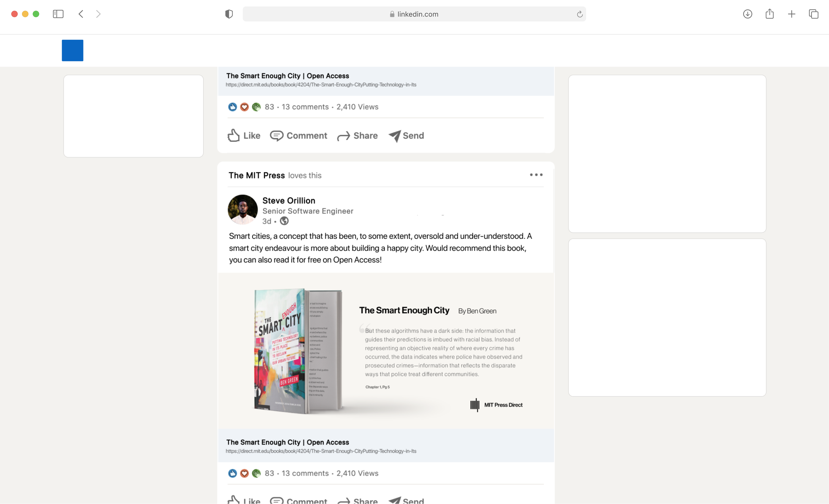
Task: Open lower Smart Enough City Open Access title
Action: point(287,442)
